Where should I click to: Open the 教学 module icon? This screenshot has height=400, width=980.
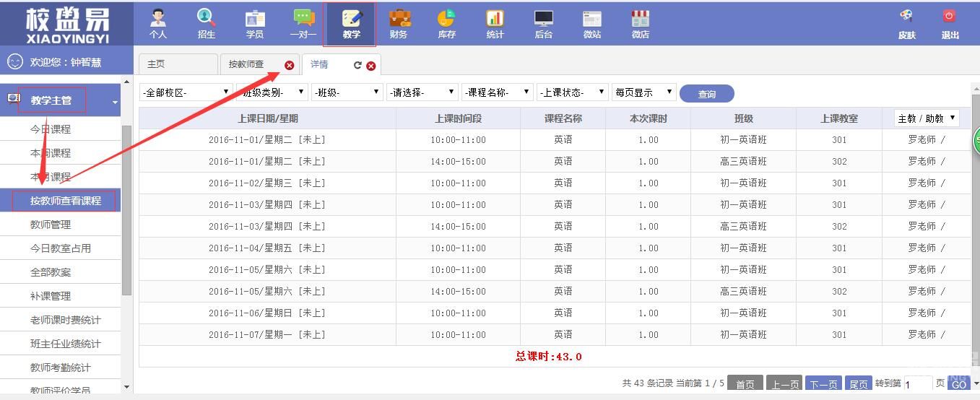tap(352, 24)
